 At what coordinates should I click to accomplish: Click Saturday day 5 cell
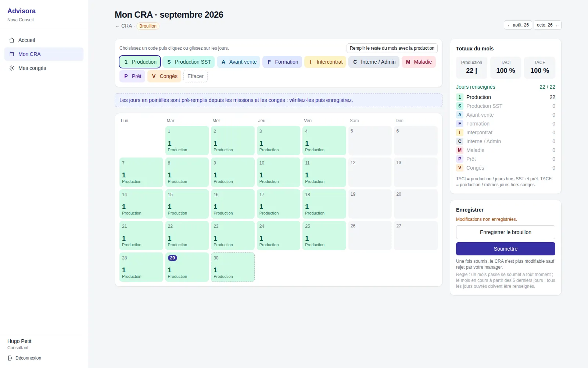[370, 141]
